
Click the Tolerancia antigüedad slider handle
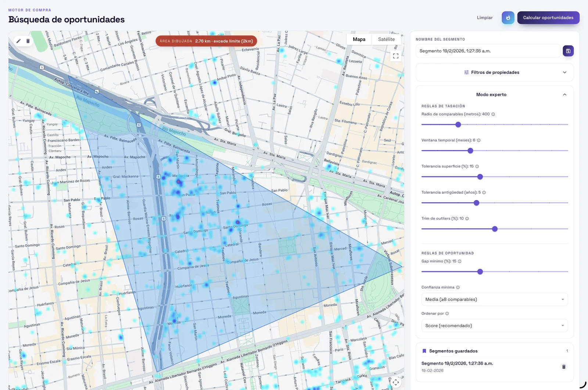click(477, 203)
